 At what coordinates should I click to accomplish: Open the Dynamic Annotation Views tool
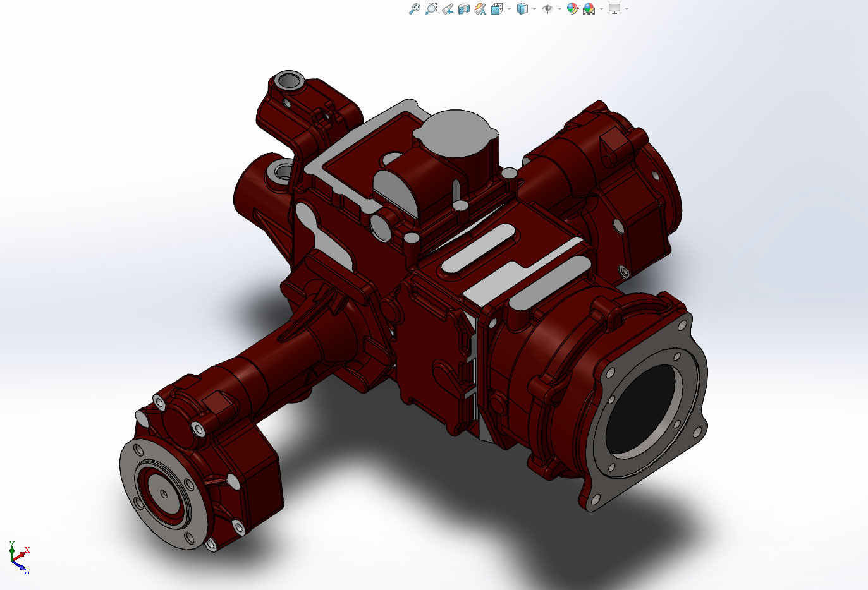coord(480,9)
